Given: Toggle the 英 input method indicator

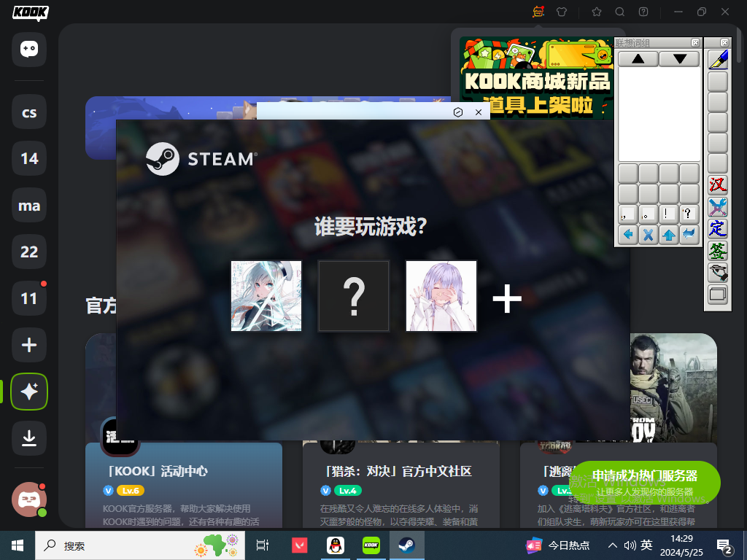Looking at the screenshot, I should pyautogui.click(x=646, y=545).
